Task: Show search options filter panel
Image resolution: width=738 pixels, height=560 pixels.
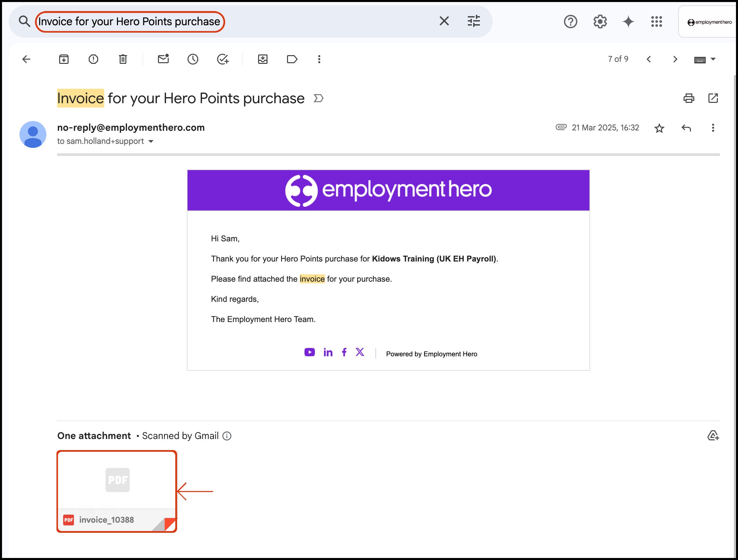Action: click(474, 21)
